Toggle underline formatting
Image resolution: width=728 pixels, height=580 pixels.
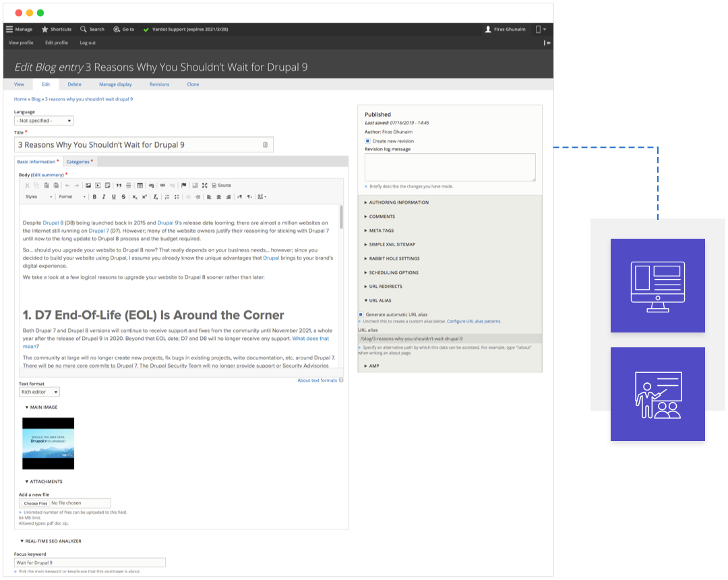pyautogui.click(x=114, y=197)
